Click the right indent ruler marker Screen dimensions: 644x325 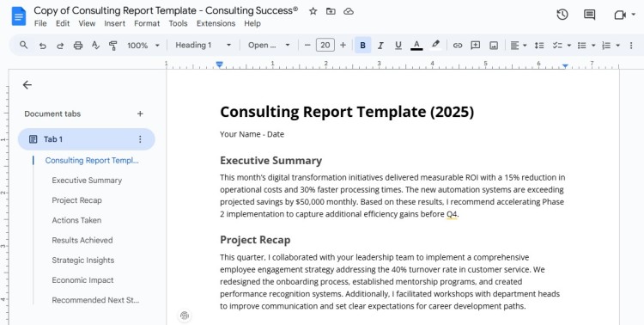pyautogui.click(x=566, y=66)
